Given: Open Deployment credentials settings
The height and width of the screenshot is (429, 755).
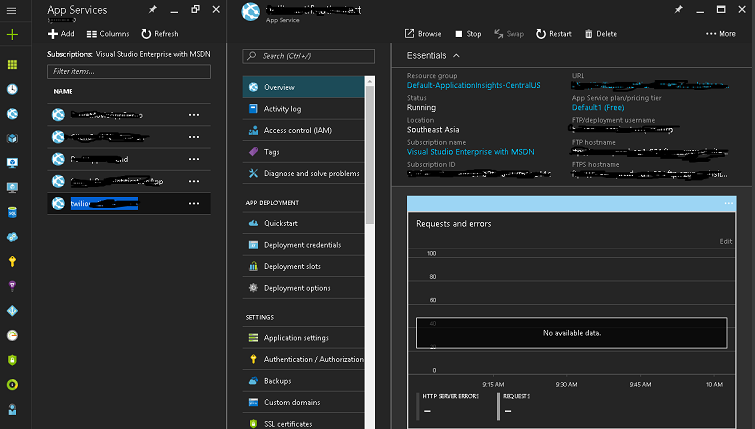Looking at the screenshot, I should click(301, 244).
